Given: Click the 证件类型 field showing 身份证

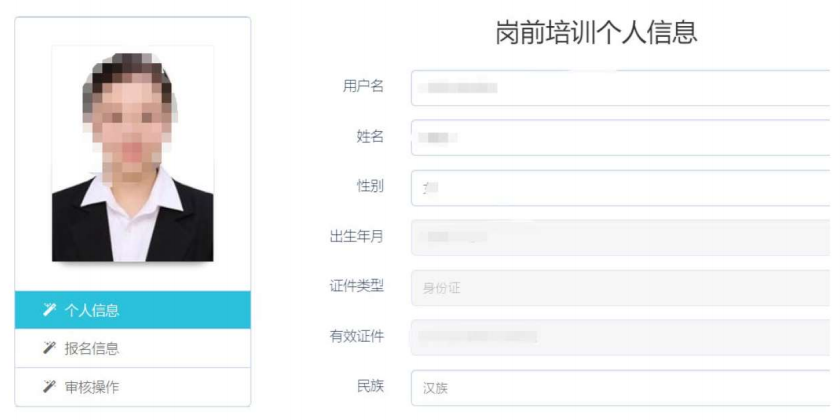Looking at the screenshot, I should click(x=620, y=288).
